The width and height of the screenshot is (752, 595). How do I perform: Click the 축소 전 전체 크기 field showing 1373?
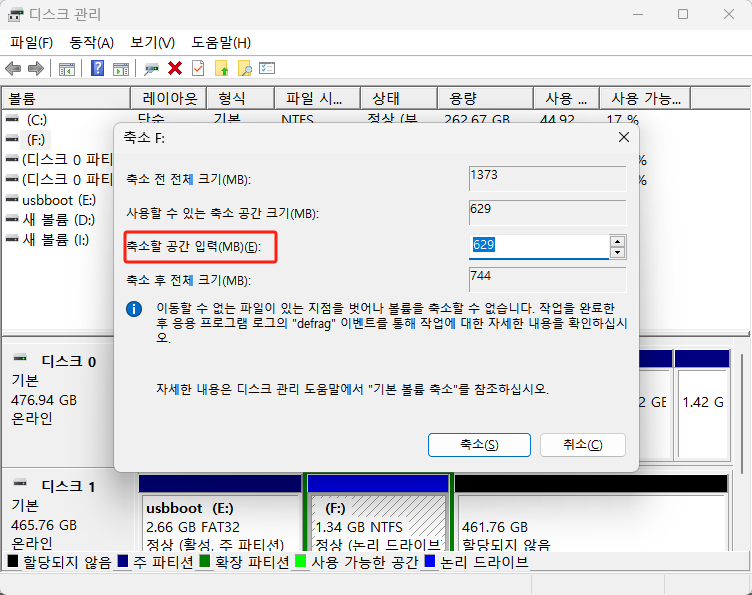pyautogui.click(x=548, y=179)
